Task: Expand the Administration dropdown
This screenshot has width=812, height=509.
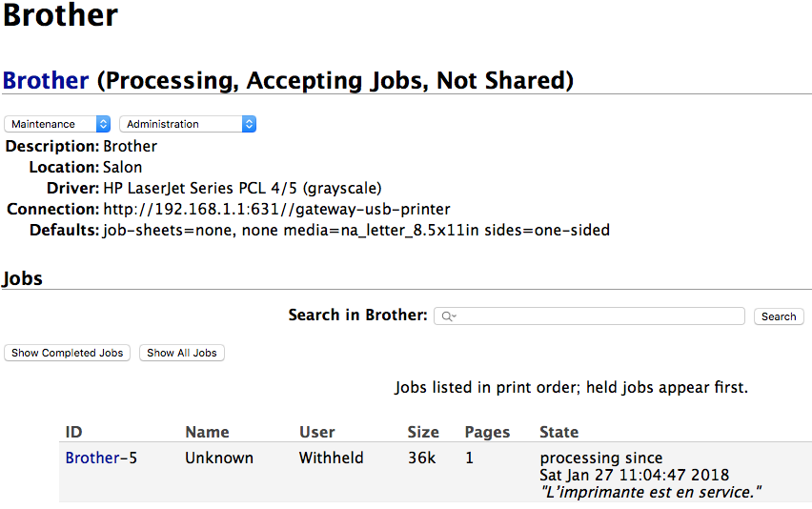Action: pyautogui.click(x=188, y=124)
